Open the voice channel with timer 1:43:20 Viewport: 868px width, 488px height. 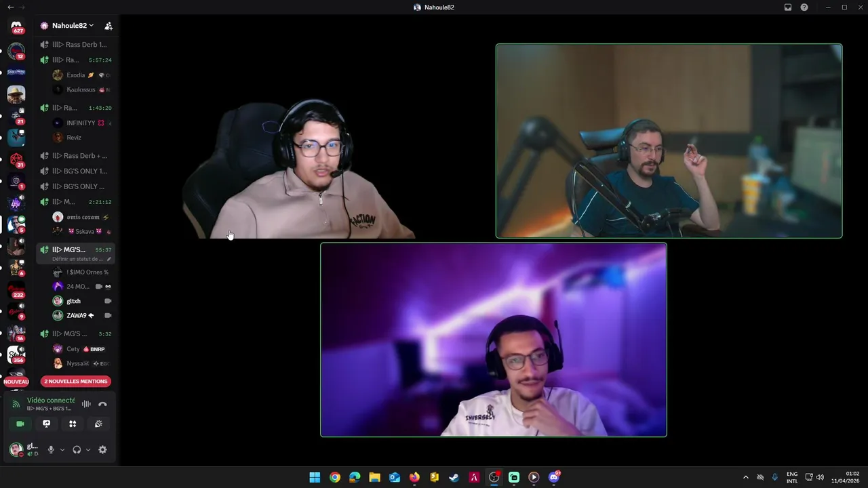click(x=76, y=108)
